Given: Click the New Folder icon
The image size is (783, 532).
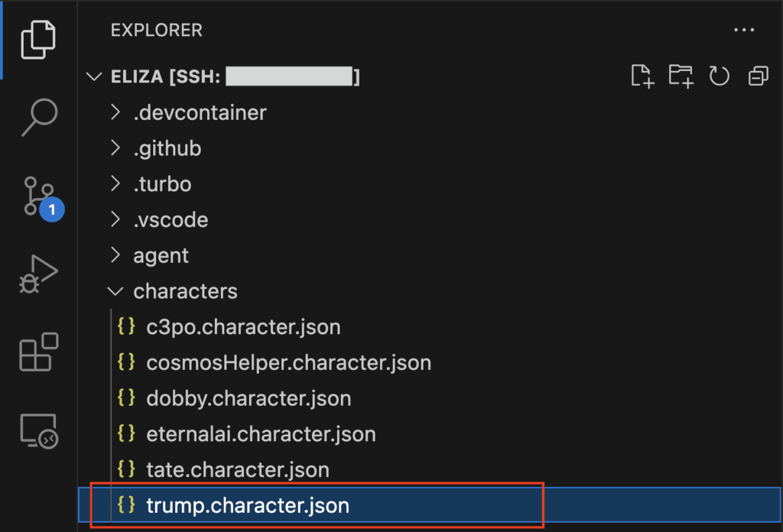Looking at the screenshot, I should point(681,76).
